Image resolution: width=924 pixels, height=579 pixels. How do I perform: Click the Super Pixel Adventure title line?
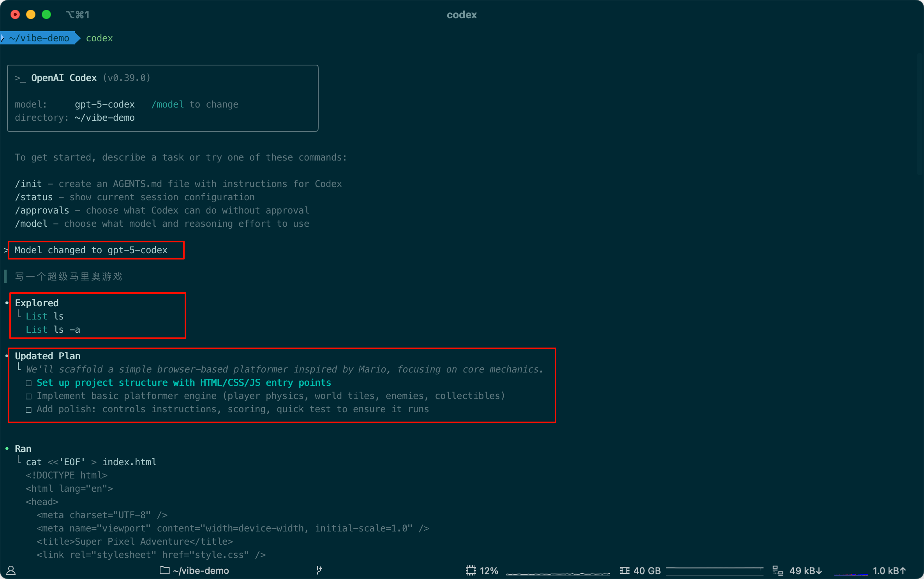click(135, 542)
